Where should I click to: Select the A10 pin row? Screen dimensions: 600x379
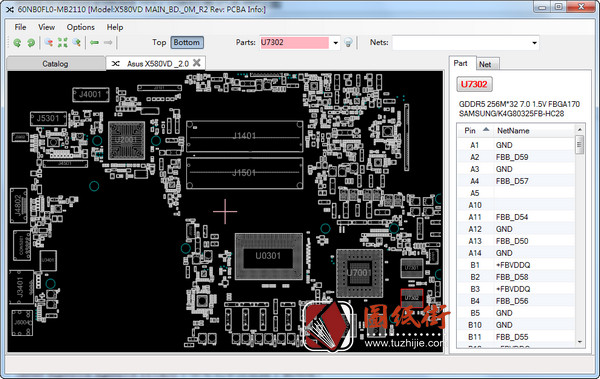pos(516,205)
